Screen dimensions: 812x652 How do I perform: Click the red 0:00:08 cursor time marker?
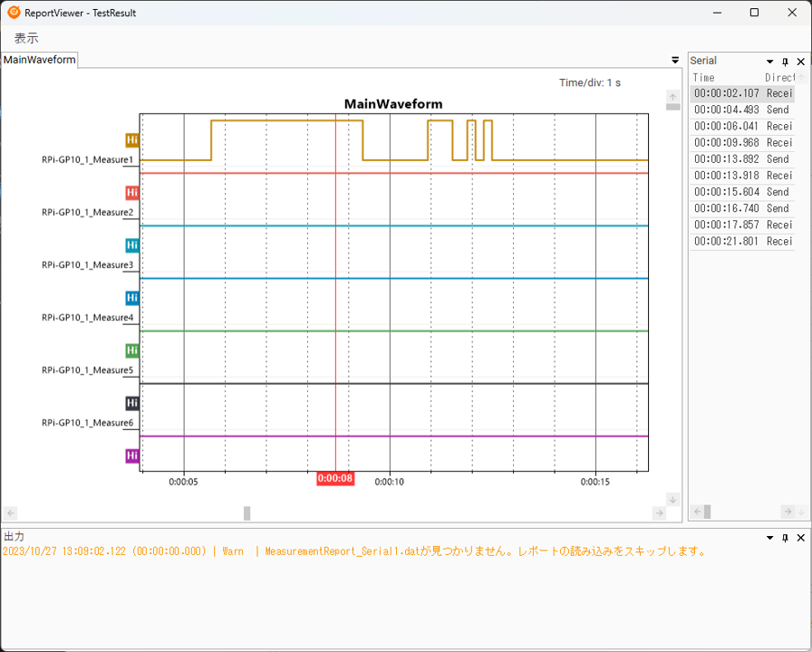click(334, 478)
